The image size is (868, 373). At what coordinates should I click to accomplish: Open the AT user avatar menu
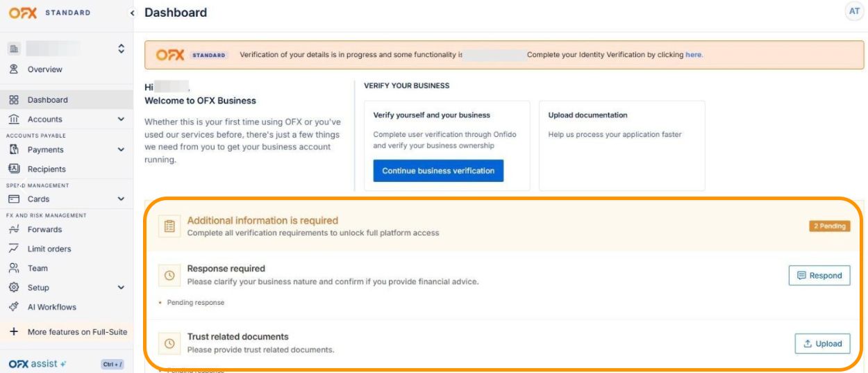854,11
